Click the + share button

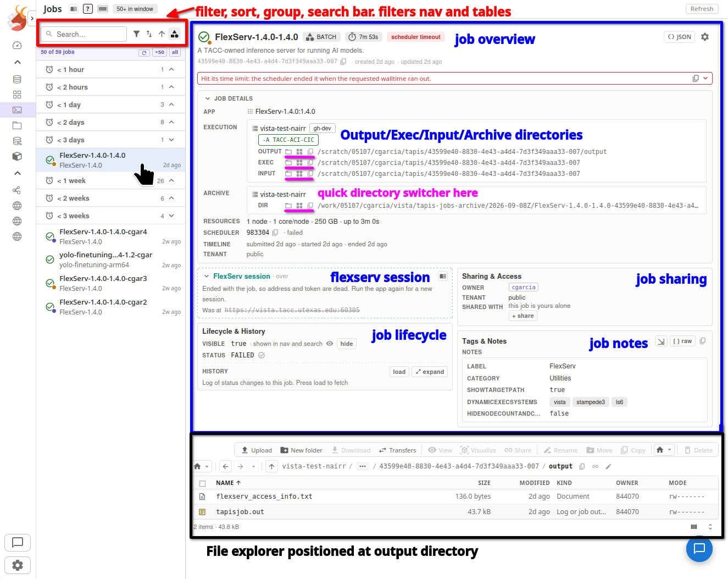pyautogui.click(x=523, y=316)
